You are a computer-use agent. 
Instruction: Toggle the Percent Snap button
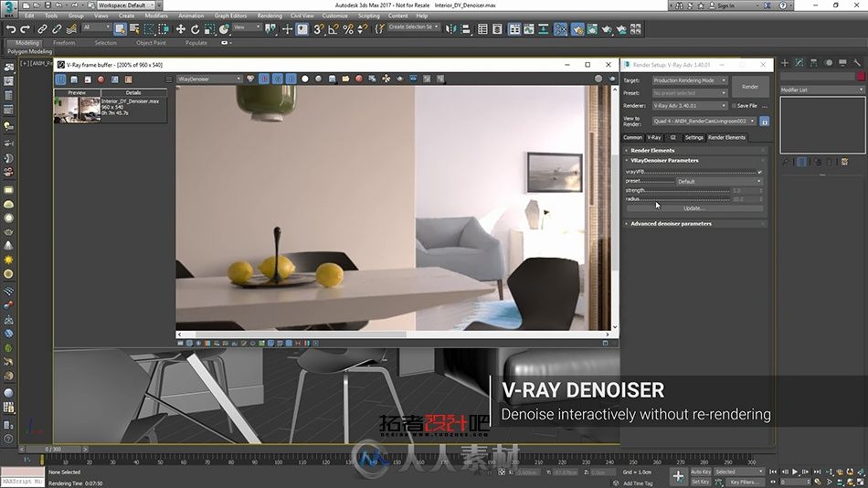click(348, 29)
